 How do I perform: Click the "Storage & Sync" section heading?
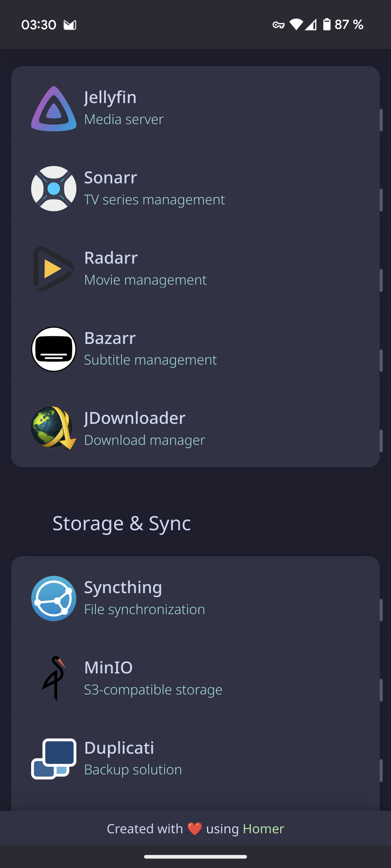click(x=122, y=523)
